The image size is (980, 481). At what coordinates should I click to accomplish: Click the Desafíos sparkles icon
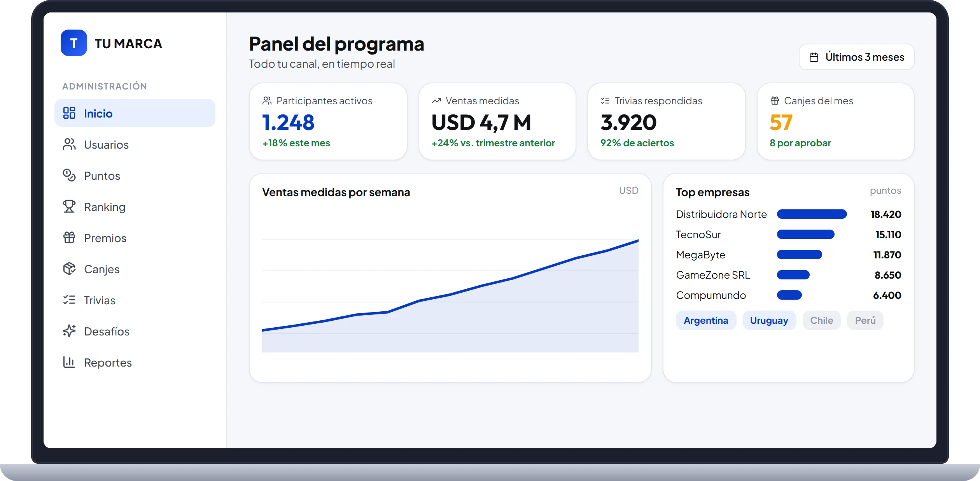(x=69, y=331)
